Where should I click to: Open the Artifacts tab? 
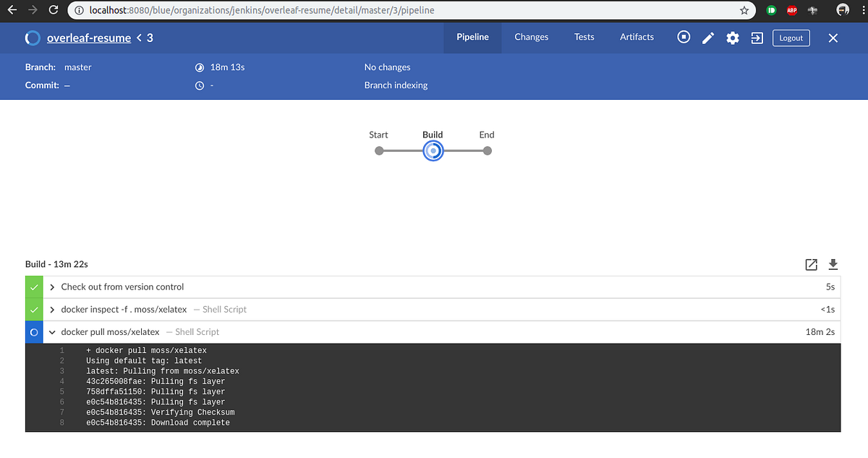637,37
